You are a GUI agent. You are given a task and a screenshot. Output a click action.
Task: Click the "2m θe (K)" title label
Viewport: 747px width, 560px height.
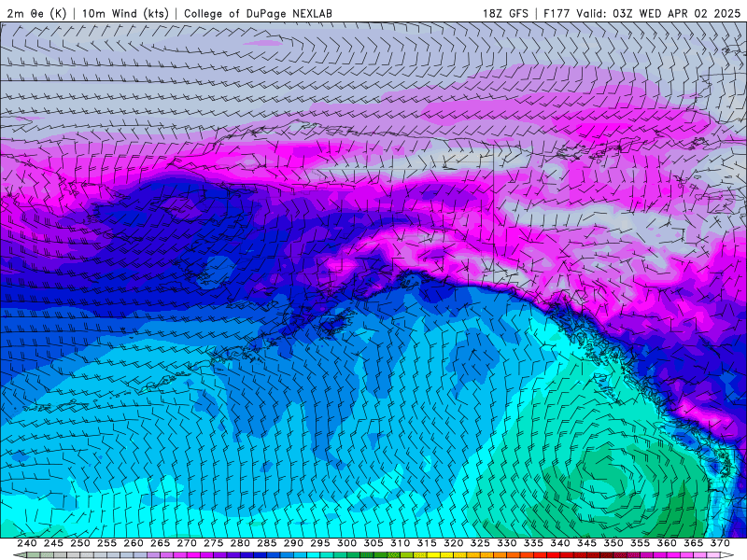(36, 13)
